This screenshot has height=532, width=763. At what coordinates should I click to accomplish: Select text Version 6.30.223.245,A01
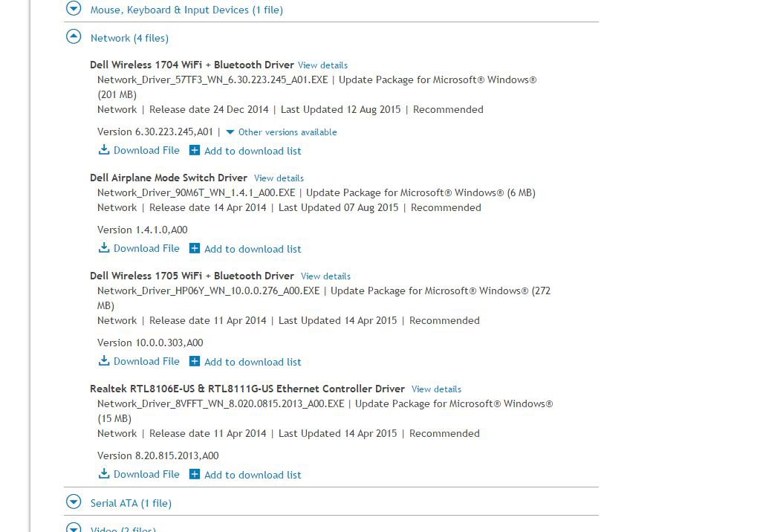tap(155, 132)
